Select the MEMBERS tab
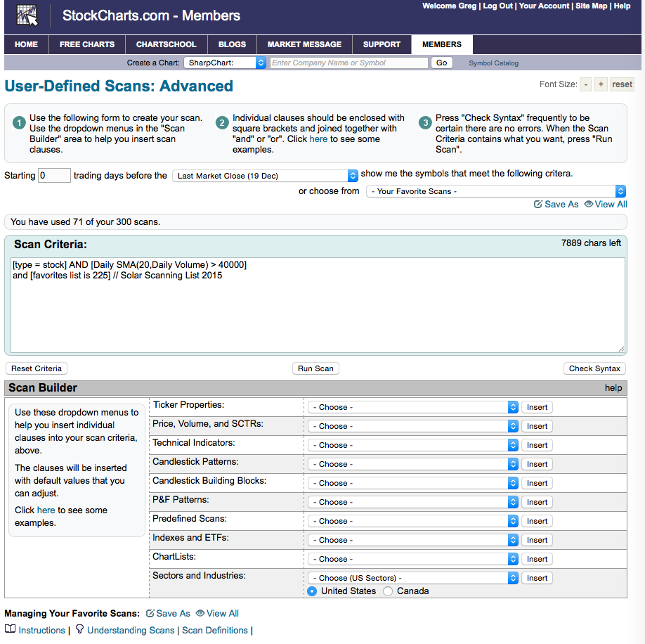The width and height of the screenshot is (645, 644). tap(442, 44)
